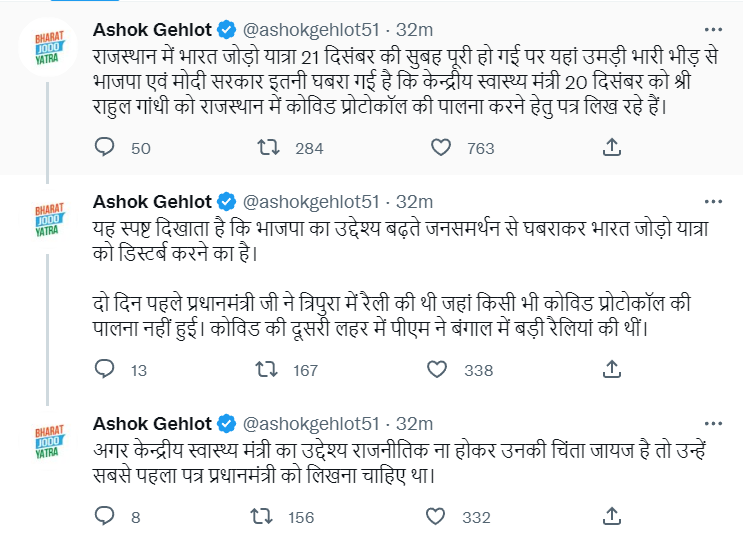Click Bharat Jodo Yatra avatar on third tweet
Screen dimensions: 743x539
(48, 440)
